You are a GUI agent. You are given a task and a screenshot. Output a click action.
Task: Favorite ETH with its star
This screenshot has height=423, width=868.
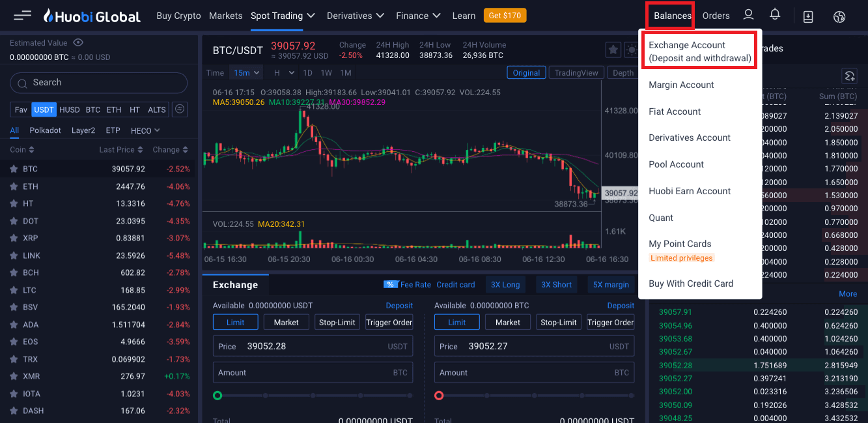(x=14, y=186)
